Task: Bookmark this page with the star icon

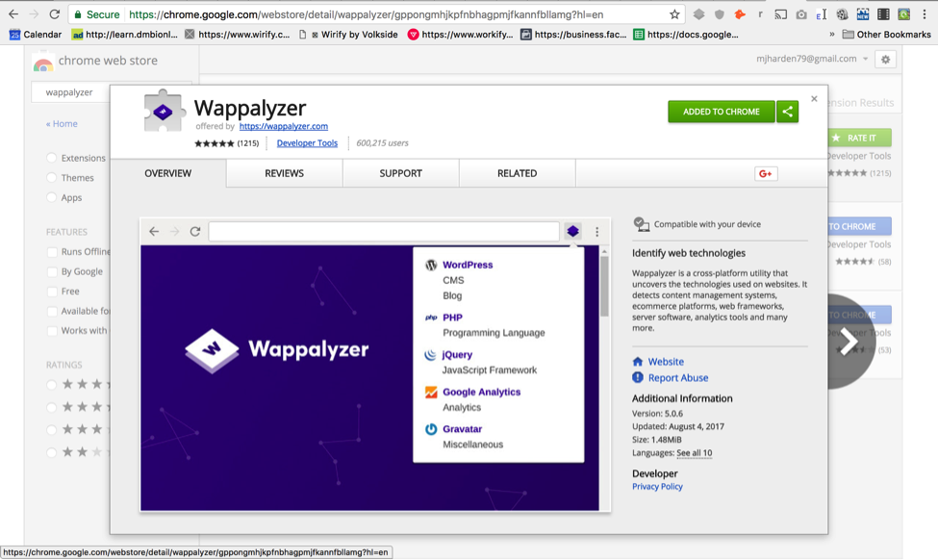Action: pyautogui.click(x=674, y=14)
